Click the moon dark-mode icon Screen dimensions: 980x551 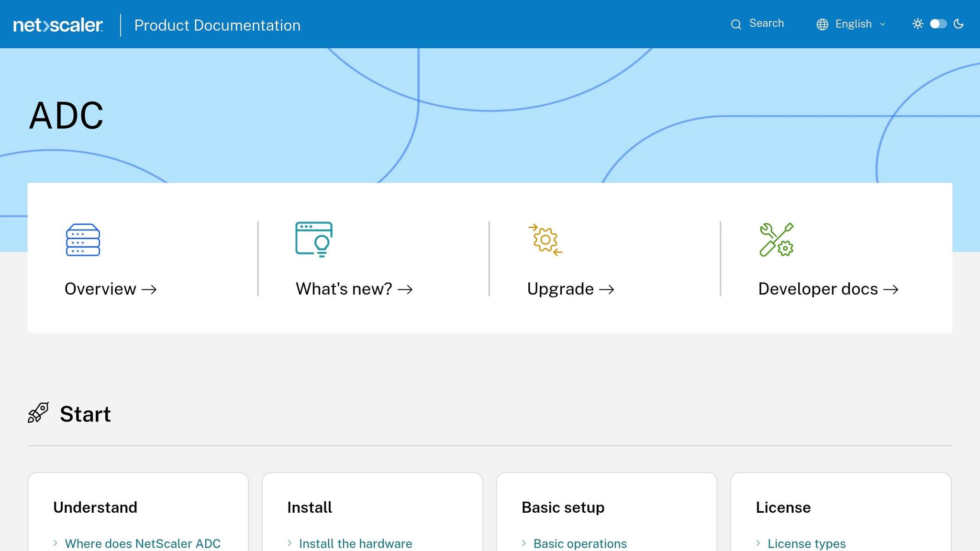click(x=958, y=24)
